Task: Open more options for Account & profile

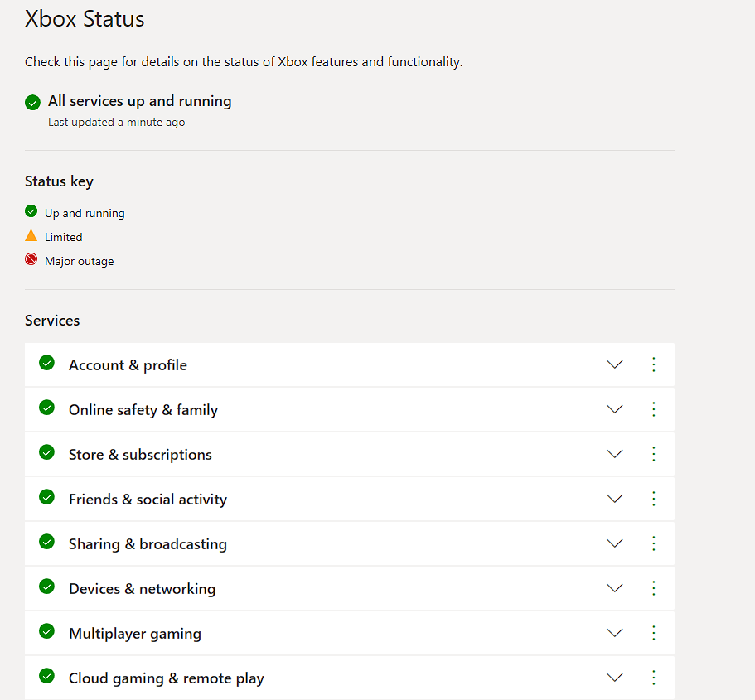Action: pyautogui.click(x=653, y=365)
